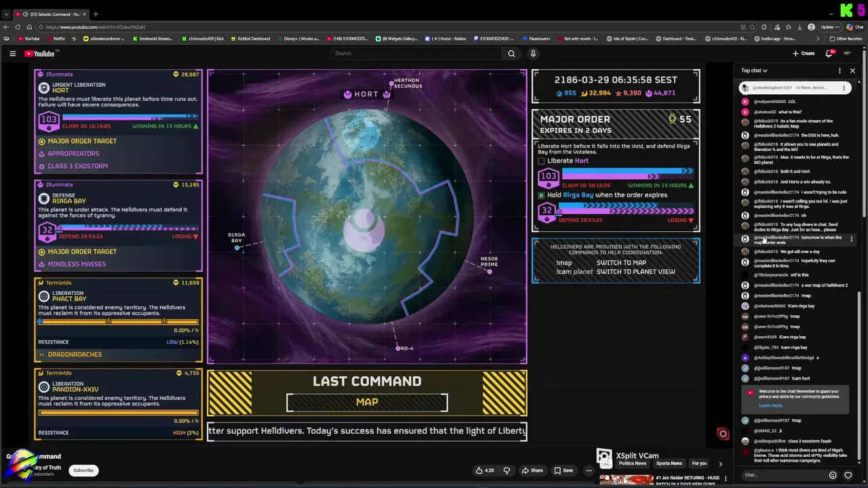Open the KickBot Dashboard bookmark

[x=250, y=39]
